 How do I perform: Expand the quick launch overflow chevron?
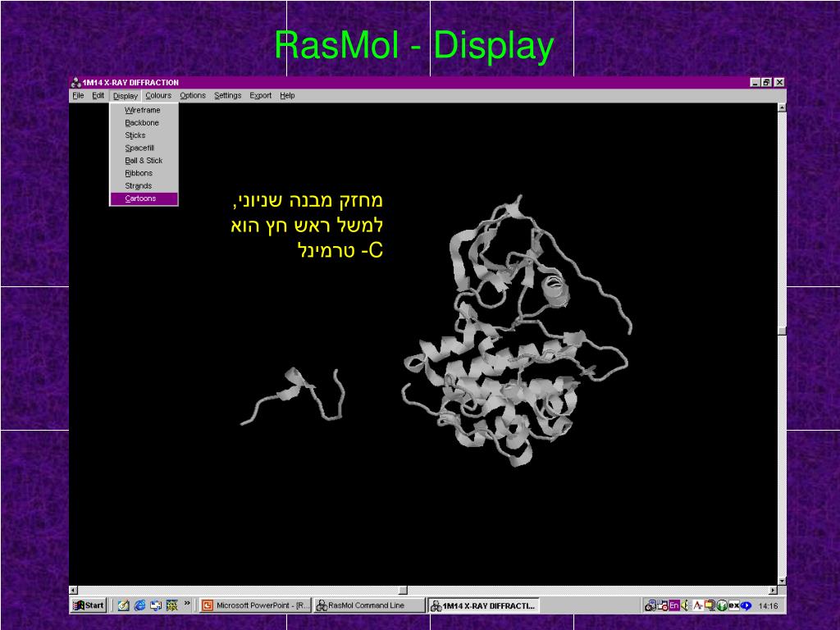(187, 604)
